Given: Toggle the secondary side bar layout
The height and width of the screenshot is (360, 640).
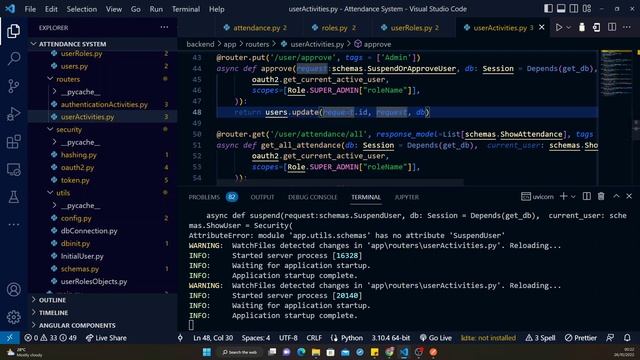Looking at the screenshot, I should [573, 8].
